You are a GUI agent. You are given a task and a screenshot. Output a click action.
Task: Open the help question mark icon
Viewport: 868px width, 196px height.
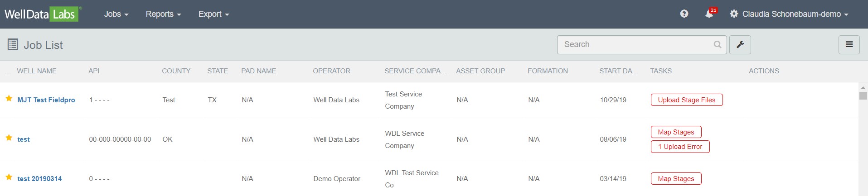point(684,14)
